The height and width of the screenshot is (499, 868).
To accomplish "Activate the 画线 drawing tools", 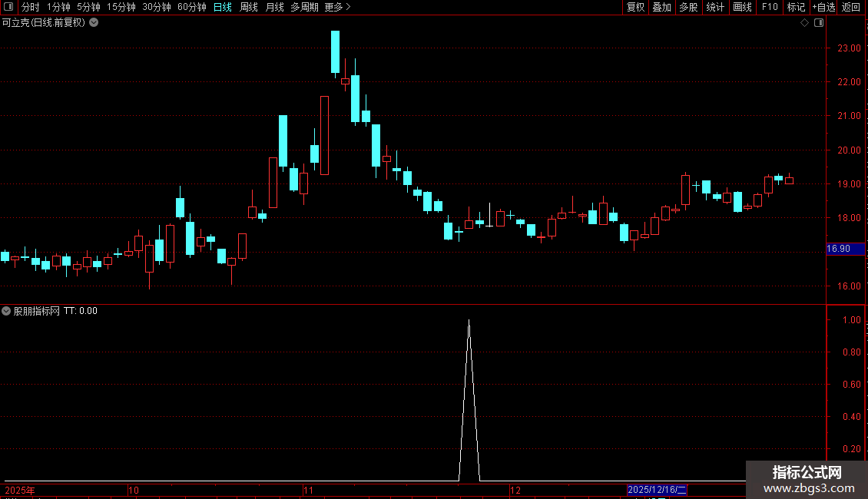I will pos(742,7).
